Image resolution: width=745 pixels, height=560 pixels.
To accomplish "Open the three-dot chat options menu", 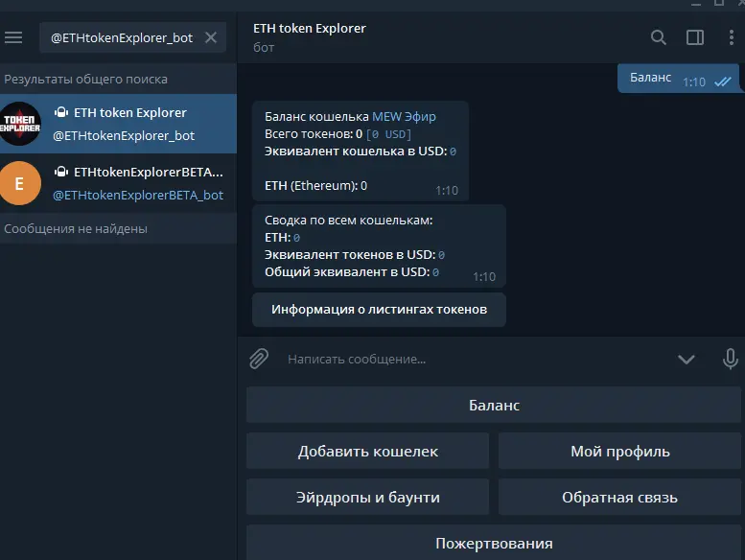I will [x=732, y=37].
